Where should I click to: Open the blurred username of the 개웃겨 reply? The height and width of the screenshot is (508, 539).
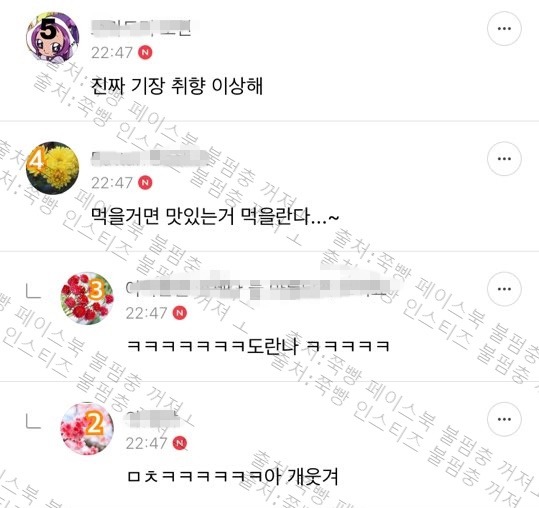(x=153, y=418)
